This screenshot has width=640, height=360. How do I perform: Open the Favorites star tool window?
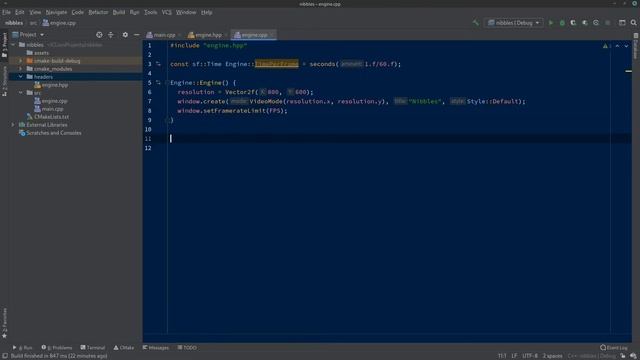pos(4,323)
